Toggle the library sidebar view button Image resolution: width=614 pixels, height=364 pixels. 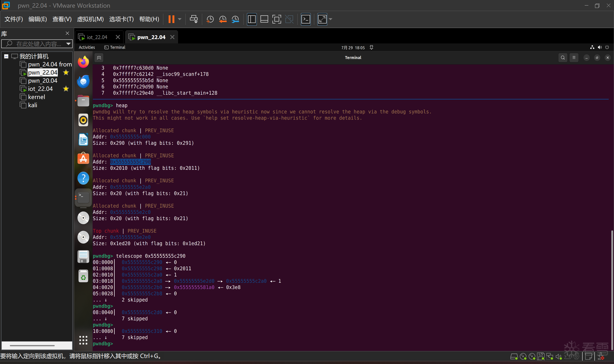pos(252,19)
